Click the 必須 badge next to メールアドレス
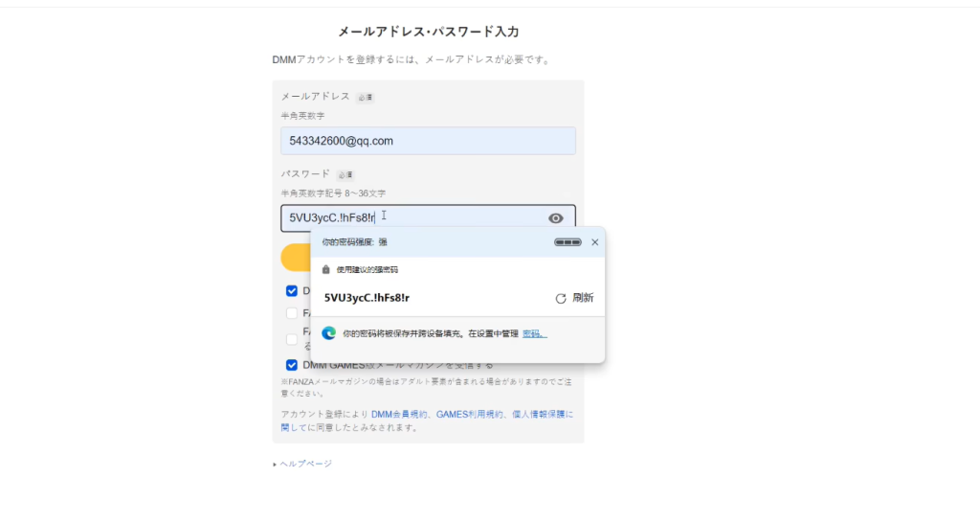This screenshot has height=523, width=980. point(365,97)
